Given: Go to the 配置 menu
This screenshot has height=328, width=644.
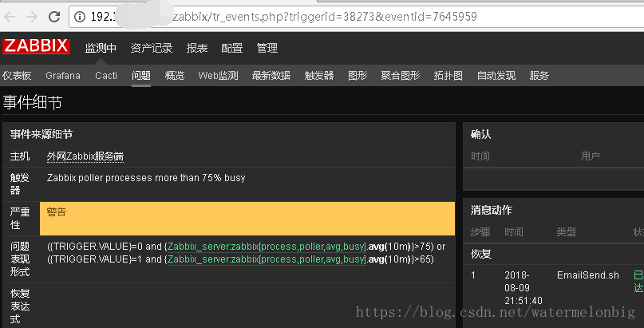Looking at the screenshot, I should (x=231, y=48).
